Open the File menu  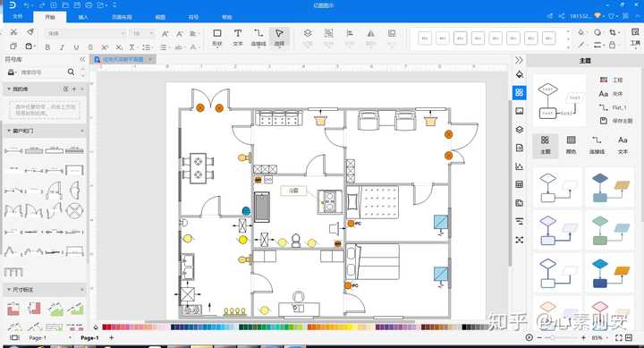(x=18, y=17)
